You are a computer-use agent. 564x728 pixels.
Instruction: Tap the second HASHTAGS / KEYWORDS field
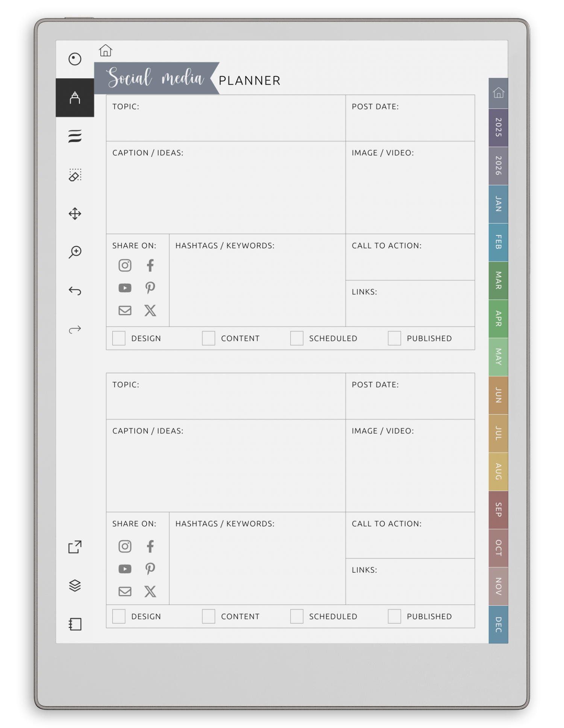tap(258, 558)
